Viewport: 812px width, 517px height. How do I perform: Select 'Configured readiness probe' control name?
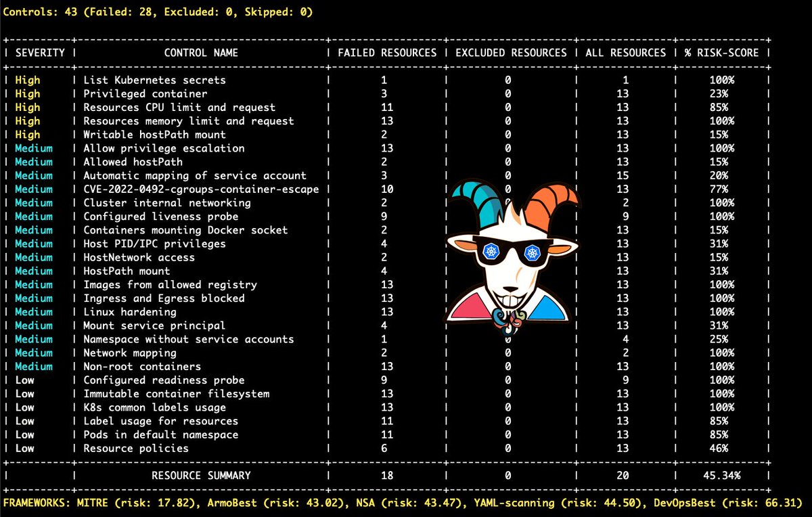pyautogui.click(x=164, y=380)
